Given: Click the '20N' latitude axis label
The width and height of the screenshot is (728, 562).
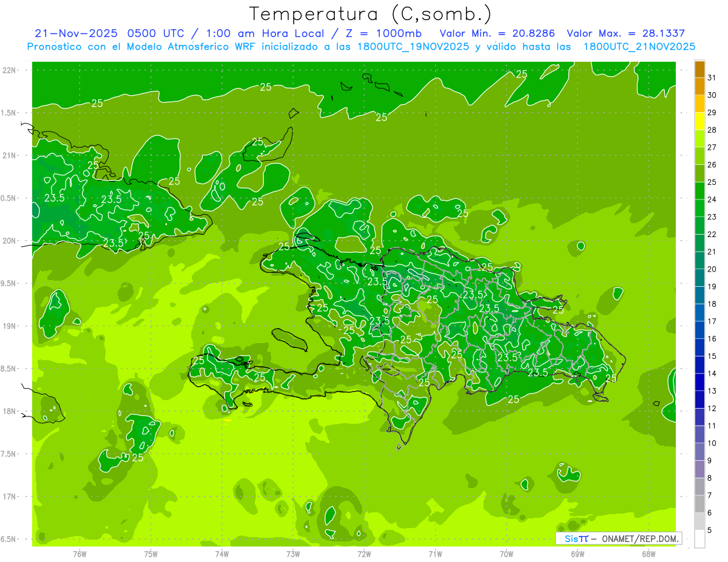Looking at the screenshot, I should 10,241.
